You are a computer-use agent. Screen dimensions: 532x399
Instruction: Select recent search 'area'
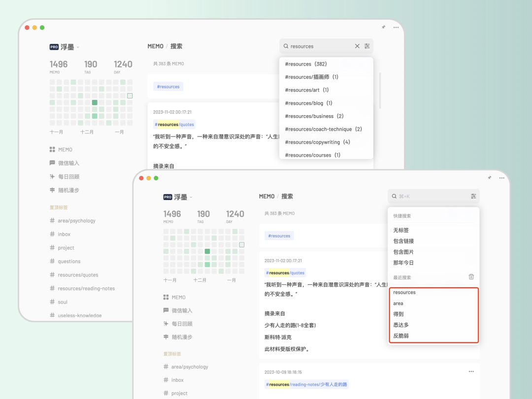coord(399,303)
